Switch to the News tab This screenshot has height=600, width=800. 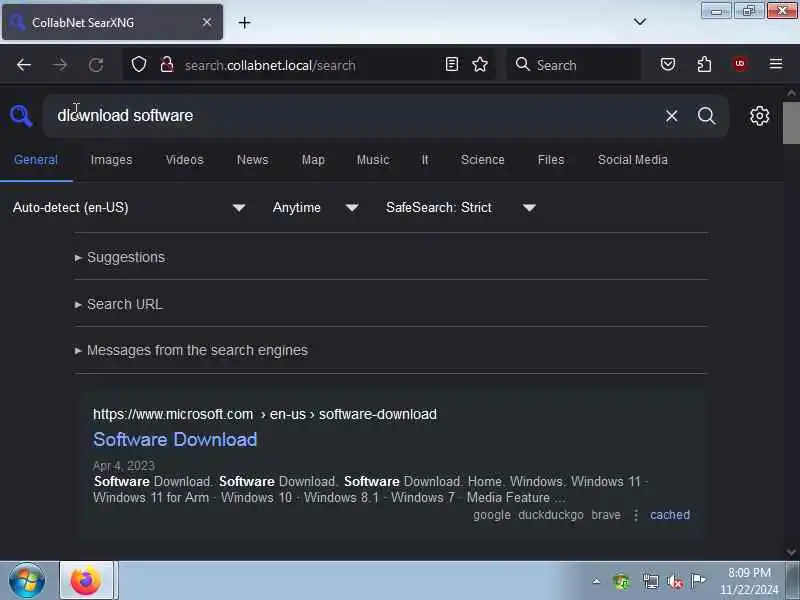(253, 160)
